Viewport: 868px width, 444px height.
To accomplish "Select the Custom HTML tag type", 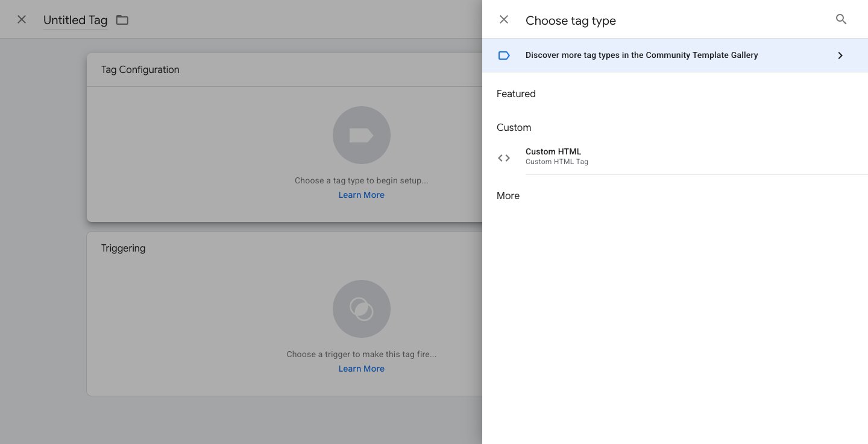I will pyautogui.click(x=675, y=157).
